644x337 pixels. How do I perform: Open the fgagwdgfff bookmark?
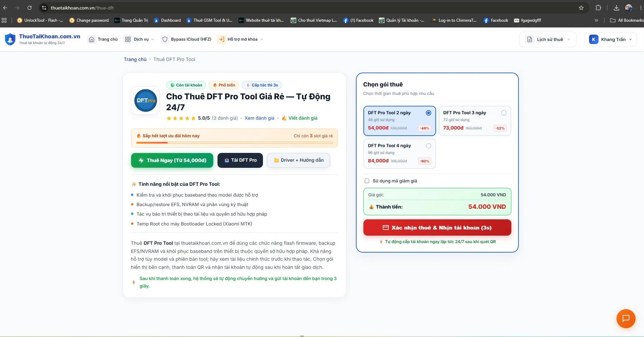528,20
